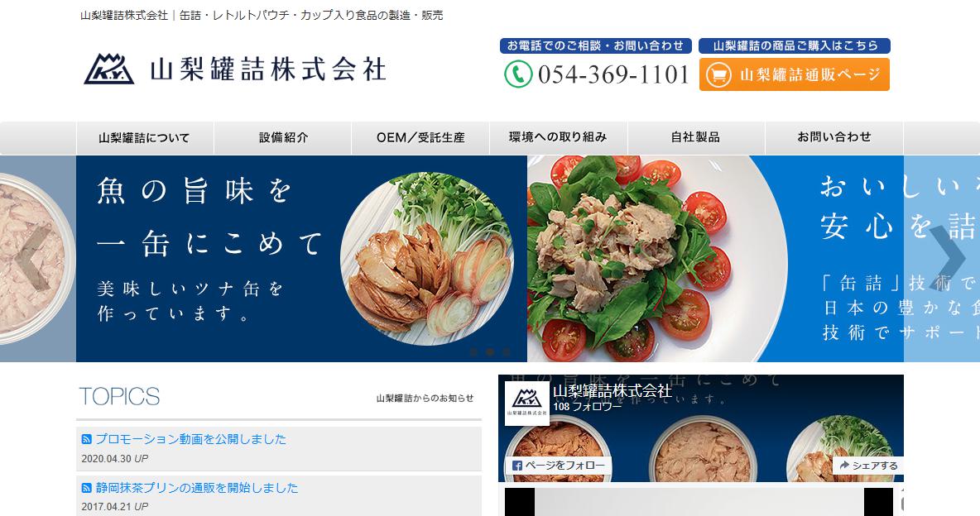Click the green phone icon

pos(518,74)
